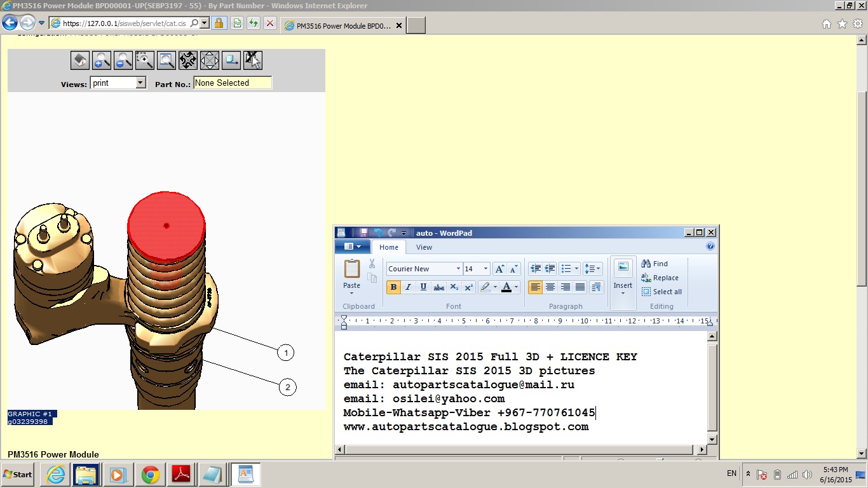Viewport: 868px width, 488px height.
Task: Redo action in WordPad quick access
Action: [391, 233]
